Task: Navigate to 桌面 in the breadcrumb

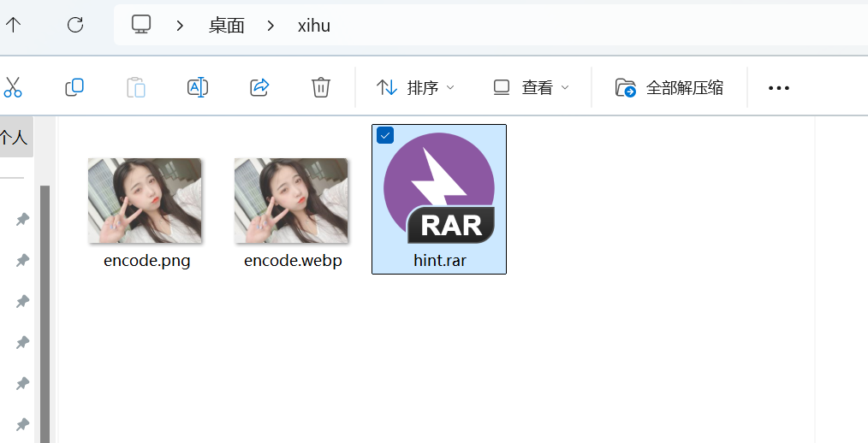Action: tap(226, 26)
